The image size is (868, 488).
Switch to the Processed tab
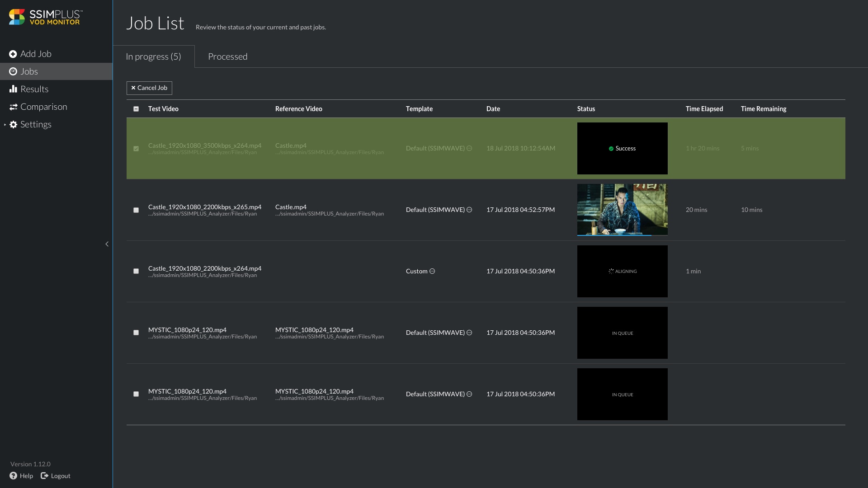pyautogui.click(x=227, y=56)
